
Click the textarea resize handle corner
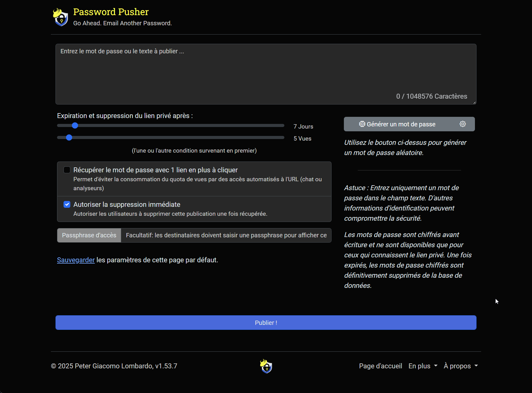click(474, 103)
